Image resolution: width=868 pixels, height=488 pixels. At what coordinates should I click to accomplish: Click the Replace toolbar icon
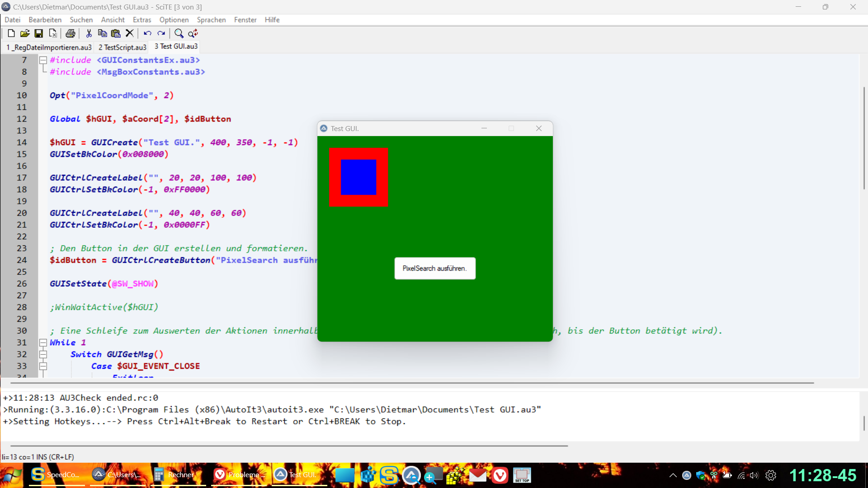coord(193,33)
